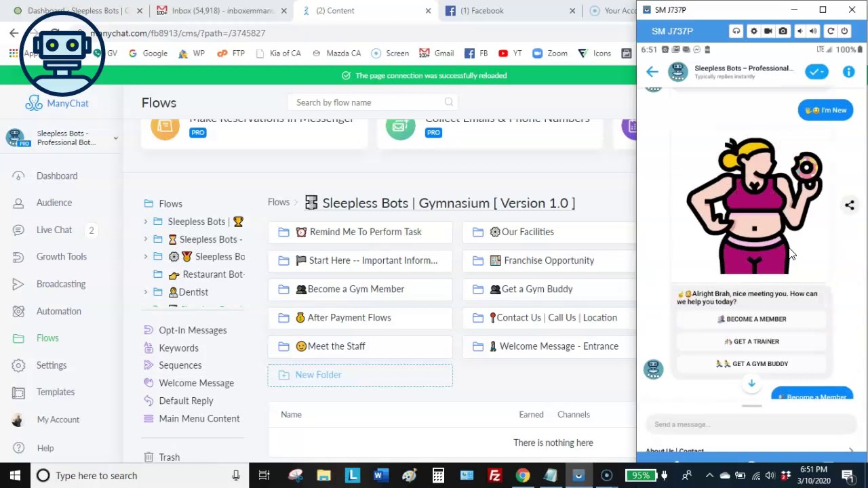This screenshot has width=868, height=488.
Task: Open Broadcasting in sidebar
Action: click(61, 284)
